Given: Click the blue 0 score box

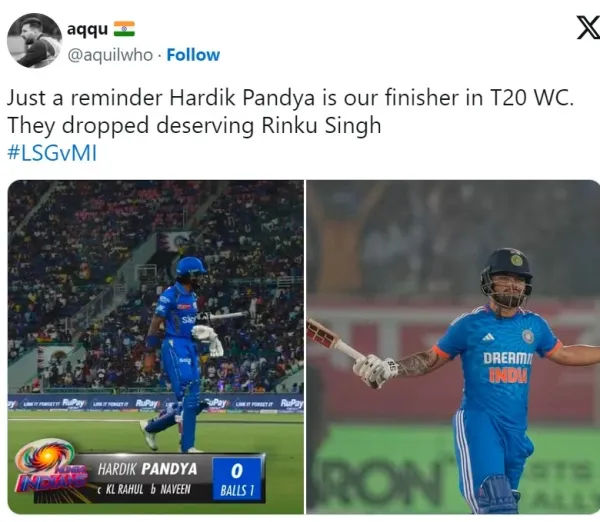Looking at the screenshot, I should (x=237, y=480).
